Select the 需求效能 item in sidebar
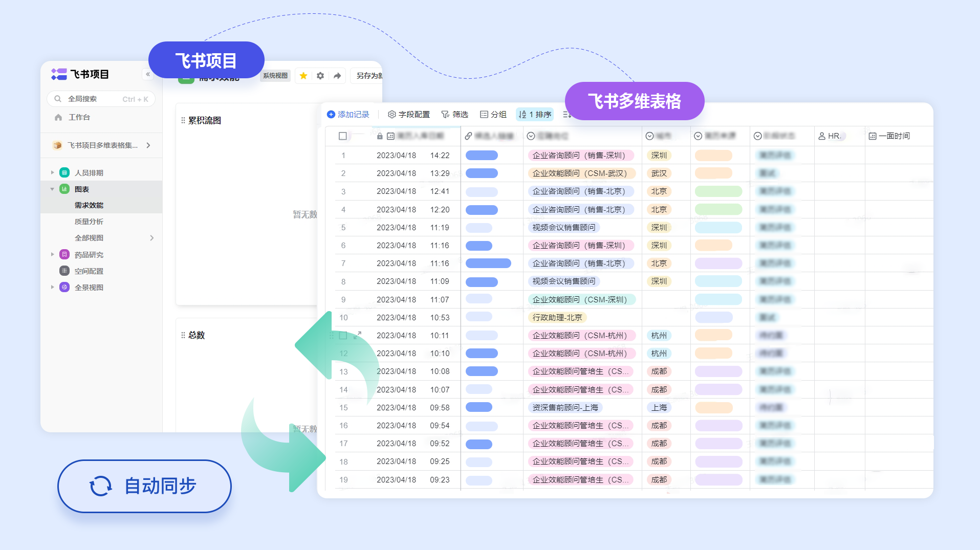Viewport: 980px width, 550px height. pos(89,205)
